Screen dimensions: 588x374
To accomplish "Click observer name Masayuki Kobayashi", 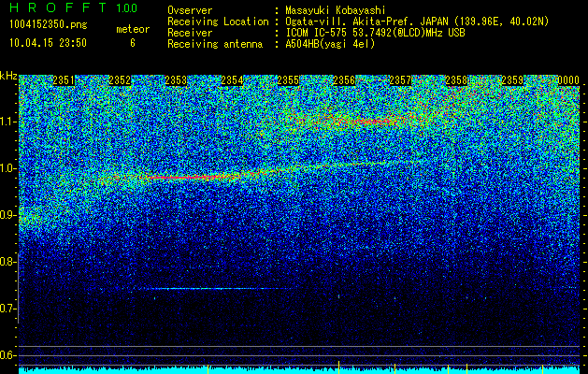I will tap(336, 10).
